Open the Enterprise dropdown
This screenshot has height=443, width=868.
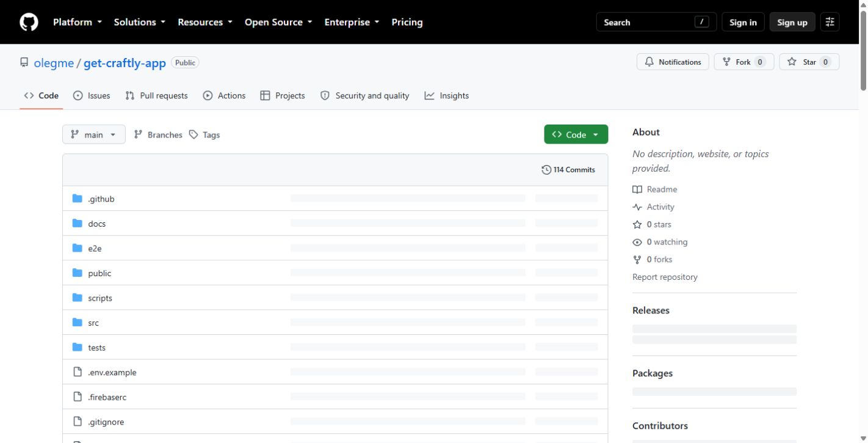352,22
